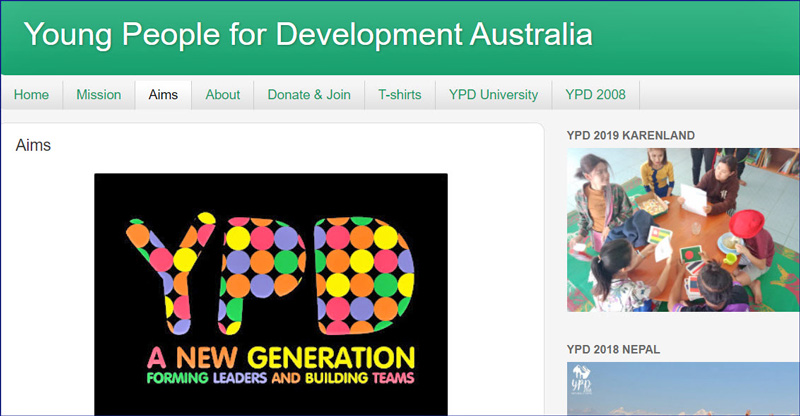Open the YPD 2008 tab
Image resolution: width=800 pixels, height=416 pixels.
click(595, 95)
